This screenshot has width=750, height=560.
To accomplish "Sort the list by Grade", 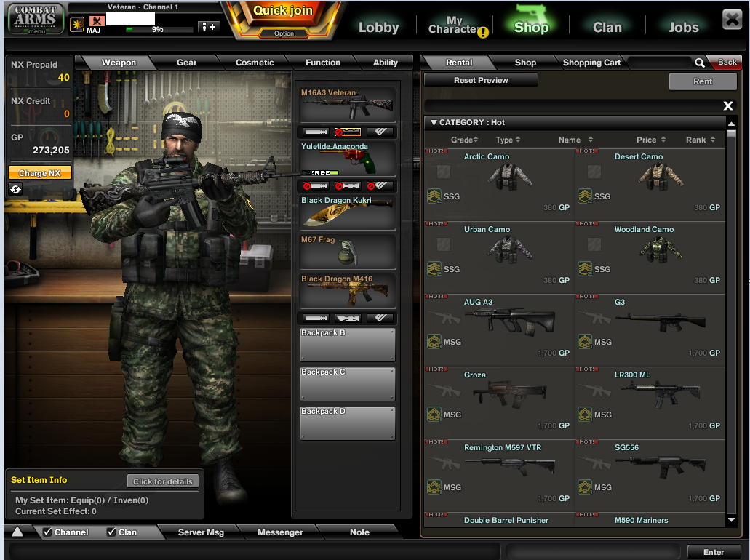I will pyautogui.click(x=464, y=140).
